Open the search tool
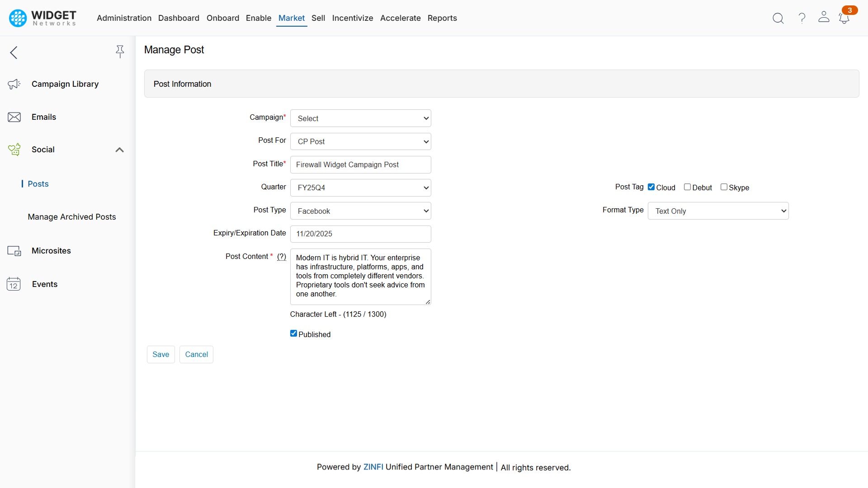 click(x=778, y=18)
